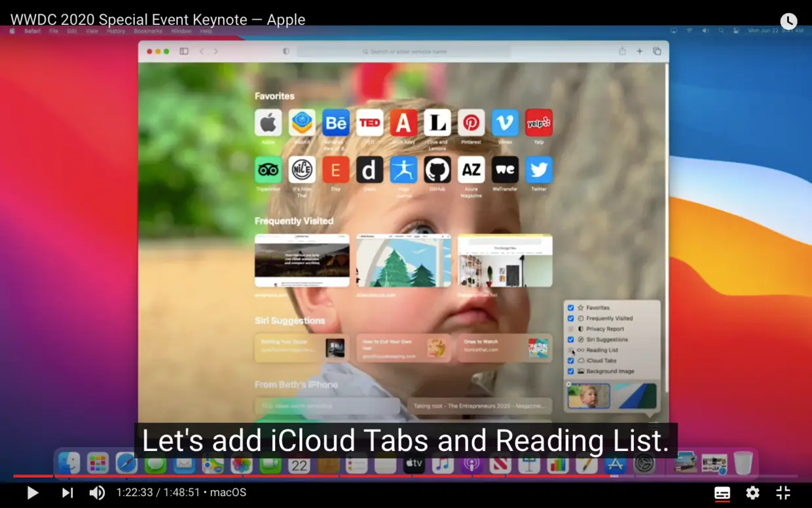
Task: Open the pine trees Frequently Visited thumbnail
Action: point(403,260)
